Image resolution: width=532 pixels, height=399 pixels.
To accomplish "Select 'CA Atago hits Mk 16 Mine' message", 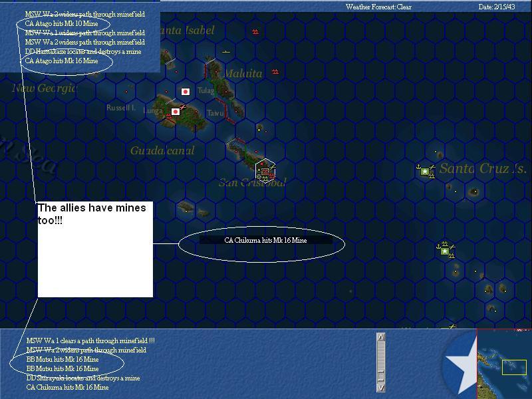I will (x=61, y=61).
